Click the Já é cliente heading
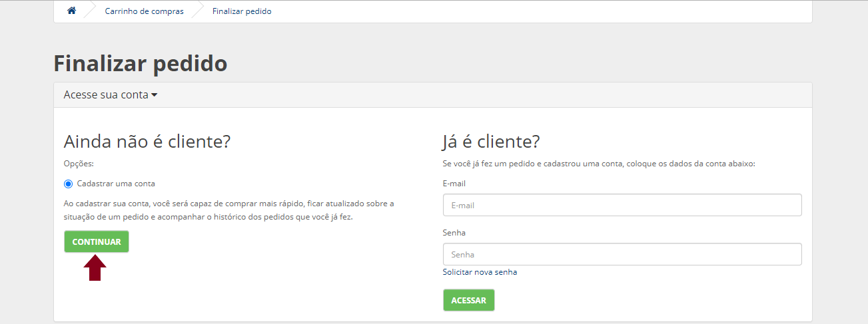Image resolution: width=868 pixels, height=324 pixels. [x=490, y=142]
